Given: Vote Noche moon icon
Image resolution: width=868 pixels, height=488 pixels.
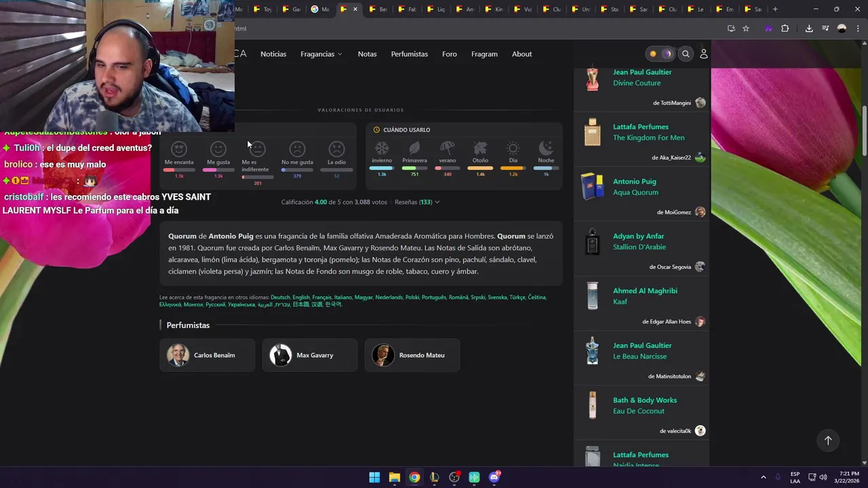Looking at the screenshot, I should coord(546,148).
